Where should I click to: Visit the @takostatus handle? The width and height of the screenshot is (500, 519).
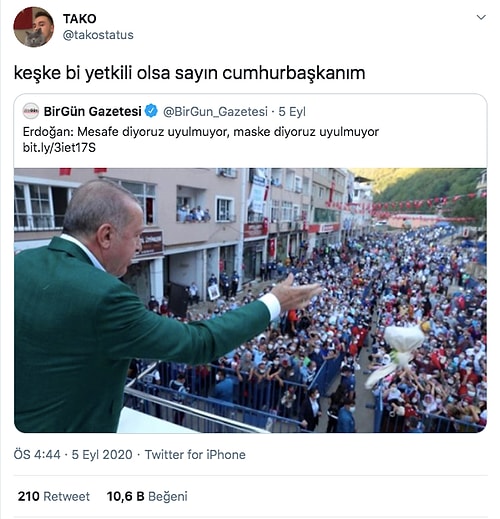pos(98,35)
